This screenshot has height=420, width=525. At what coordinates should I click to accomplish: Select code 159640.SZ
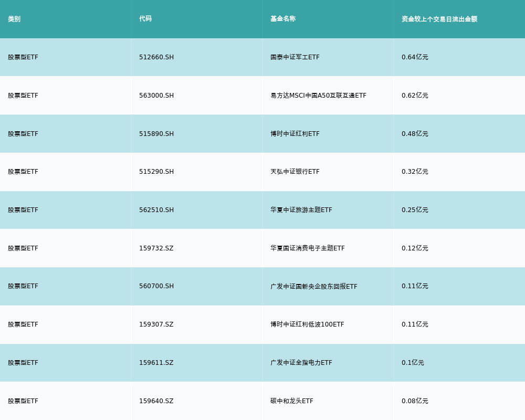coord(156,401)
